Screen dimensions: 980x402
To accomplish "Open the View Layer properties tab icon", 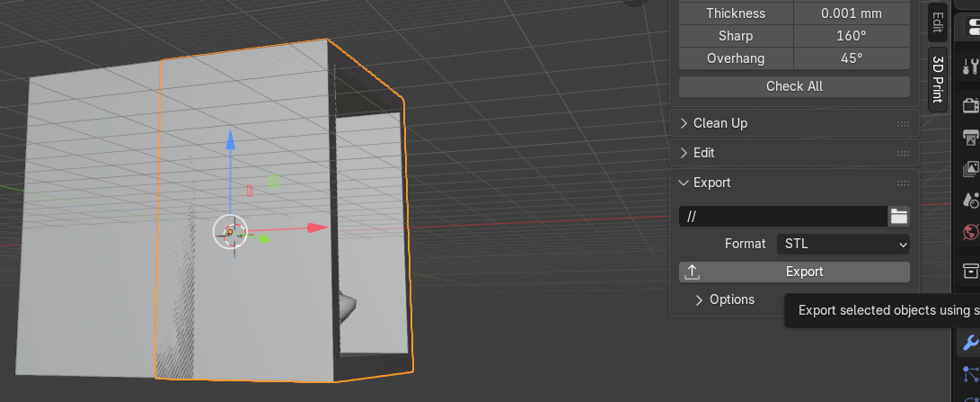I will click(970, 168).
